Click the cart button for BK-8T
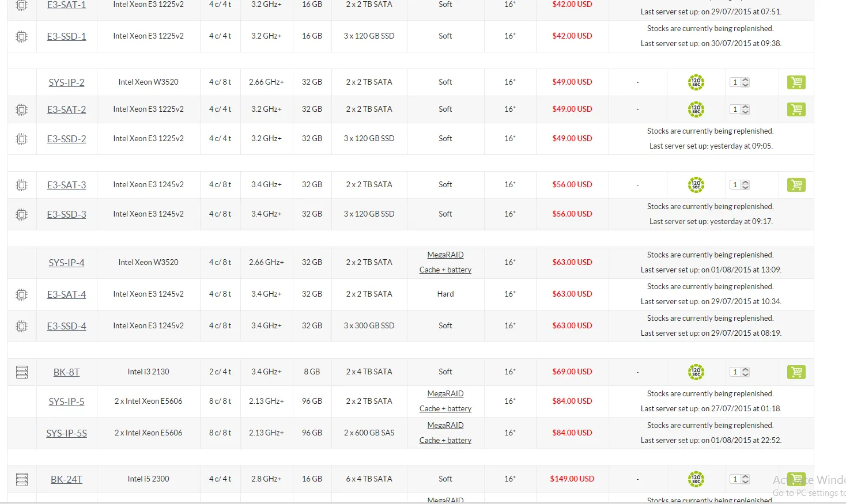Viewport: 846px width, 504px height. (x=796, y=372)
